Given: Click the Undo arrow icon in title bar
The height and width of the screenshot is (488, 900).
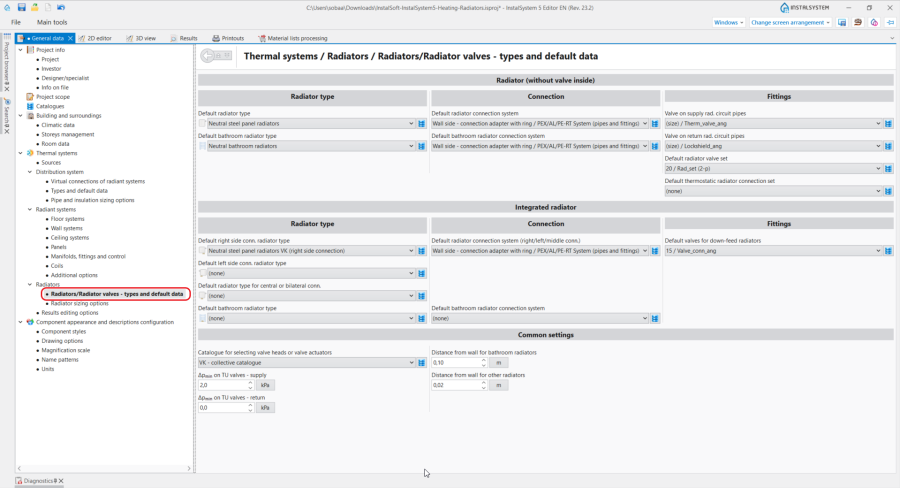Looking at the screenshot, I should pyautogui.click(x=61, y=7).
